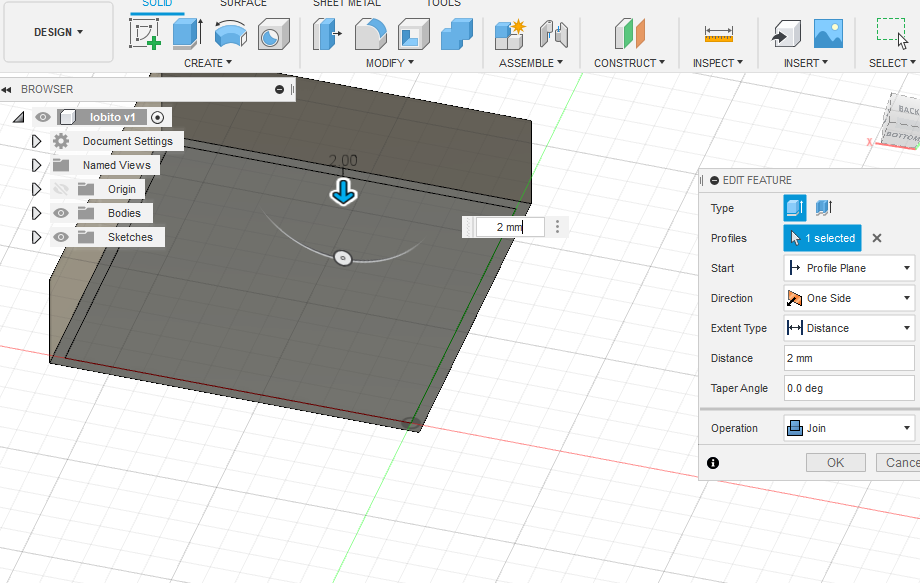920x583 pixels.
Task: Select the Hole tool icon
Action: [x=273, y=34]
